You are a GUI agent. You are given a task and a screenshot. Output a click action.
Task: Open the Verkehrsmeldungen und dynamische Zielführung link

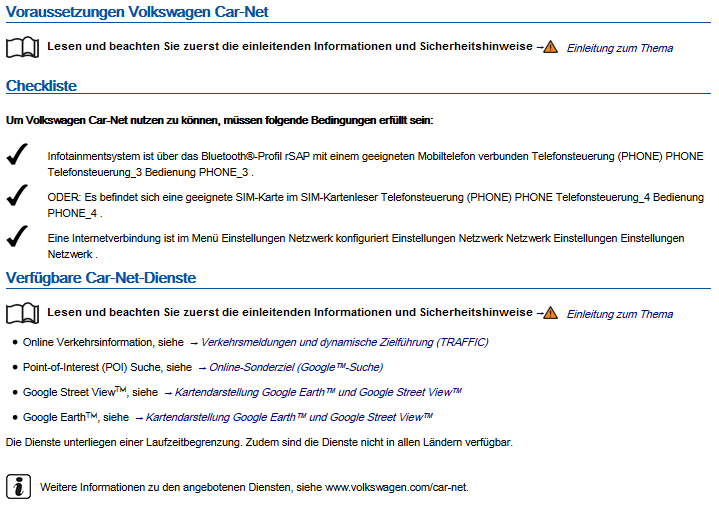[344, 342]
